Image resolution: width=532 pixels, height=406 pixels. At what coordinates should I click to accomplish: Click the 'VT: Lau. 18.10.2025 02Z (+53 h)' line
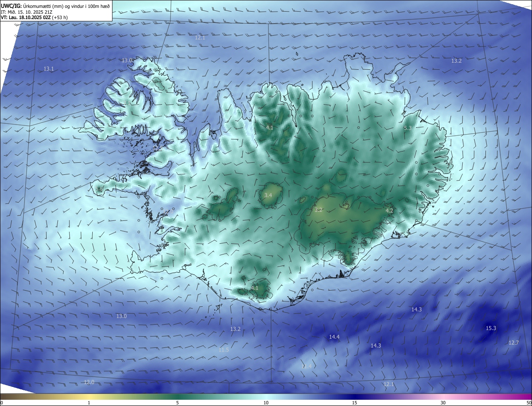pyautogui.click(x=34, y=17)
